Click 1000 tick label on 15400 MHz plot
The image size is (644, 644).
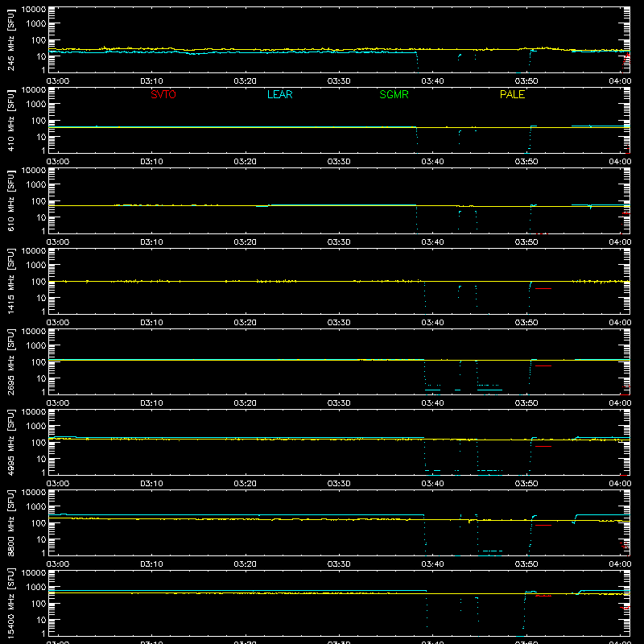36,588
